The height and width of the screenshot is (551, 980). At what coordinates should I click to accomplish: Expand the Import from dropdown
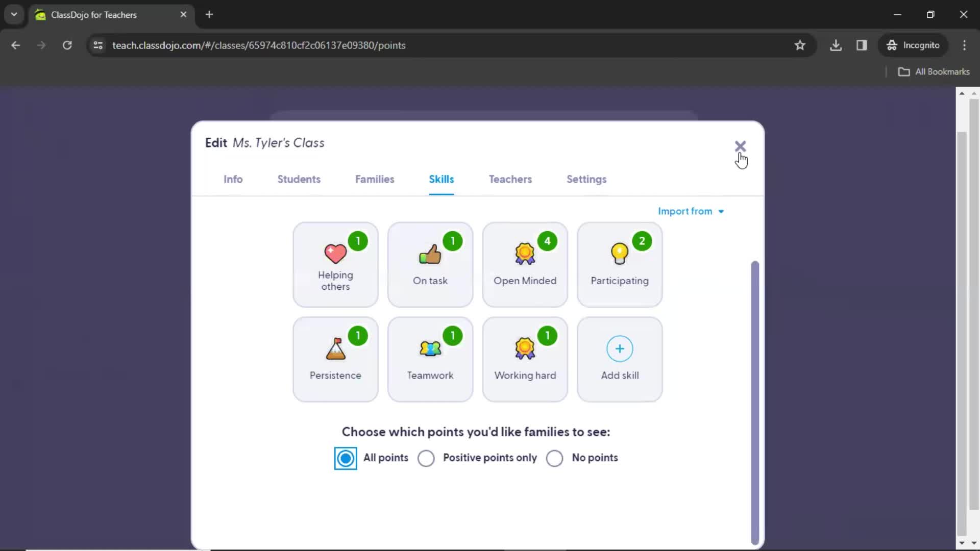(691, 211)
